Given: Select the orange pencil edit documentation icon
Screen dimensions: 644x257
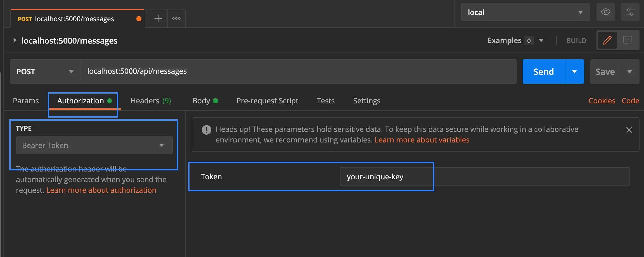Looking at the screenshot, I should pos(607,40).
